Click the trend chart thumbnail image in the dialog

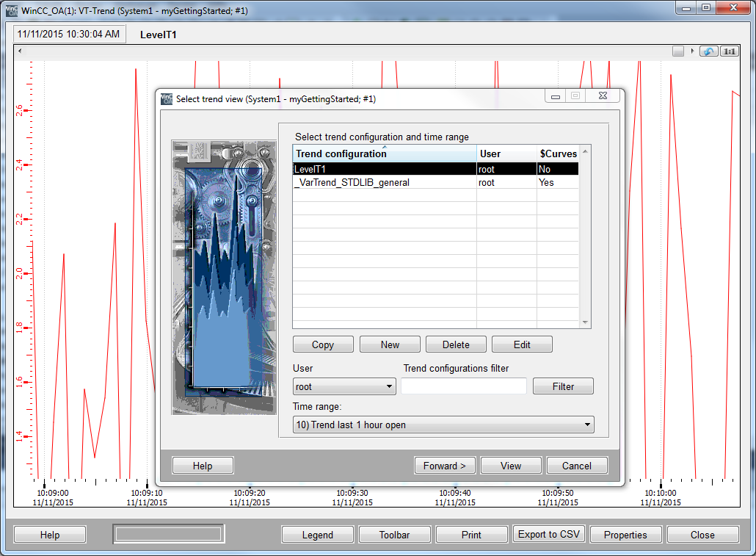point(224,278)
